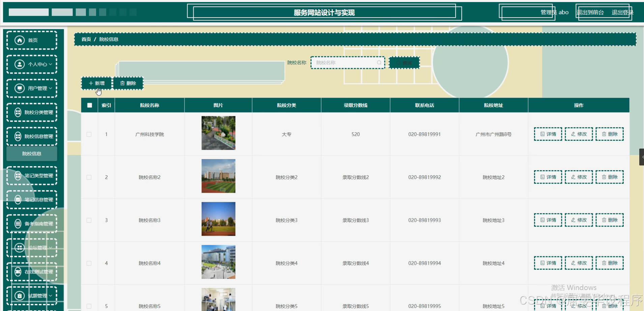This screenshot has height=311, width=644.
Task: Click the 备考指南管理 sidebar icon
Action: (18, 224)
